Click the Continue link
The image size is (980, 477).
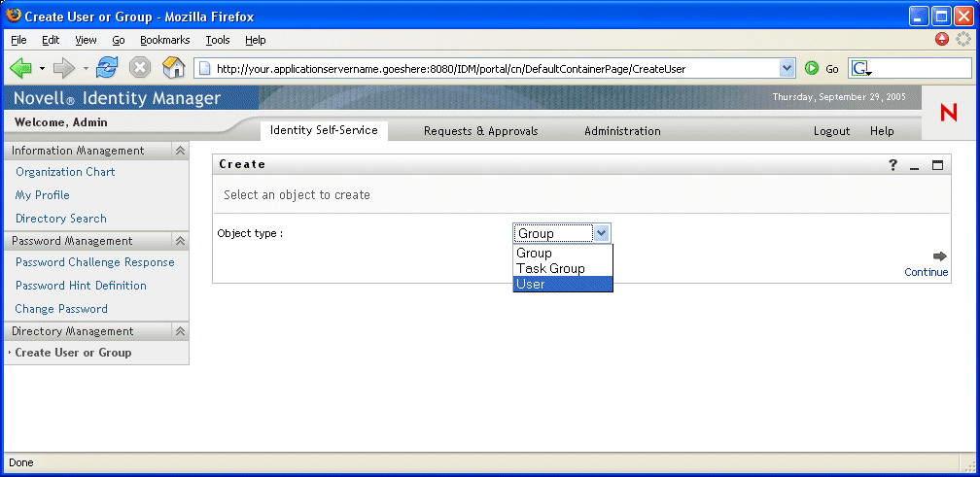927,272
